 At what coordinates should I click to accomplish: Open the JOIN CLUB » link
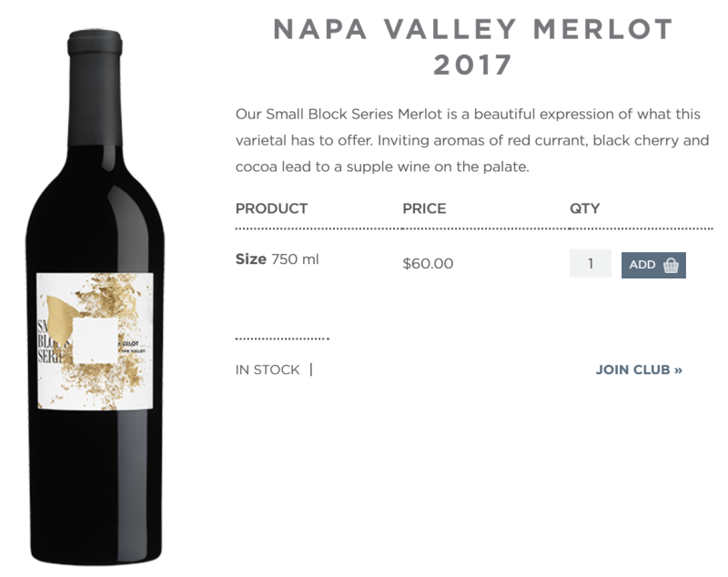pyautogui.click(x=636, y=369)
